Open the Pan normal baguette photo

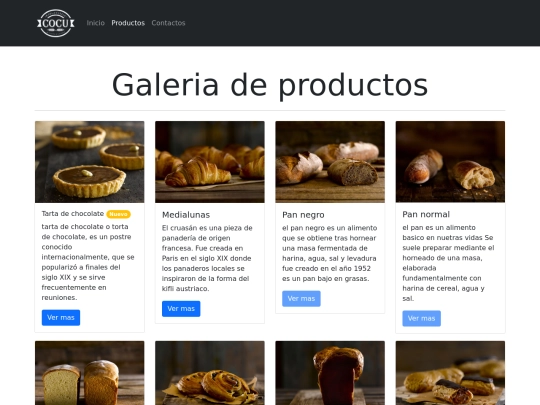[x=450, y=162]
